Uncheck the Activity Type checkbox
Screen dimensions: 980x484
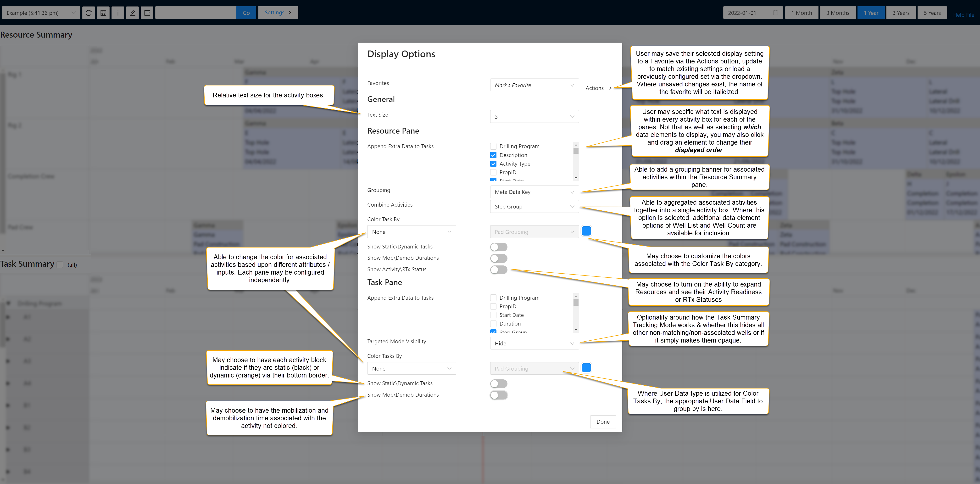493,164
